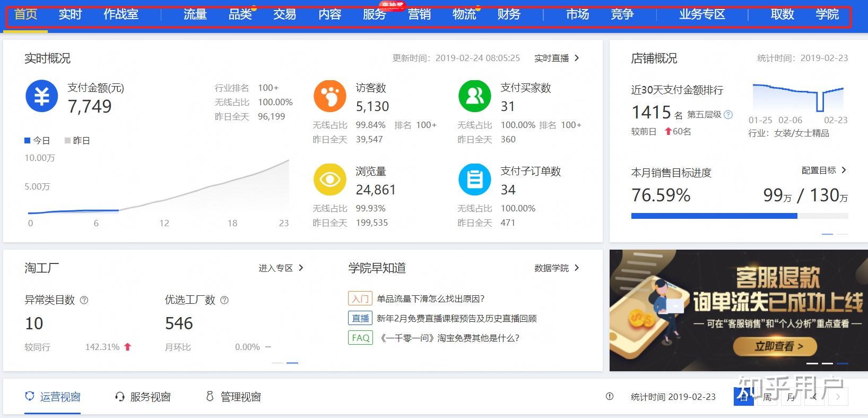Image resolution: width=868 pixels, height=418 pixels.
Task: Click the red up arrow beside 60名
Action: click(668, 131)
